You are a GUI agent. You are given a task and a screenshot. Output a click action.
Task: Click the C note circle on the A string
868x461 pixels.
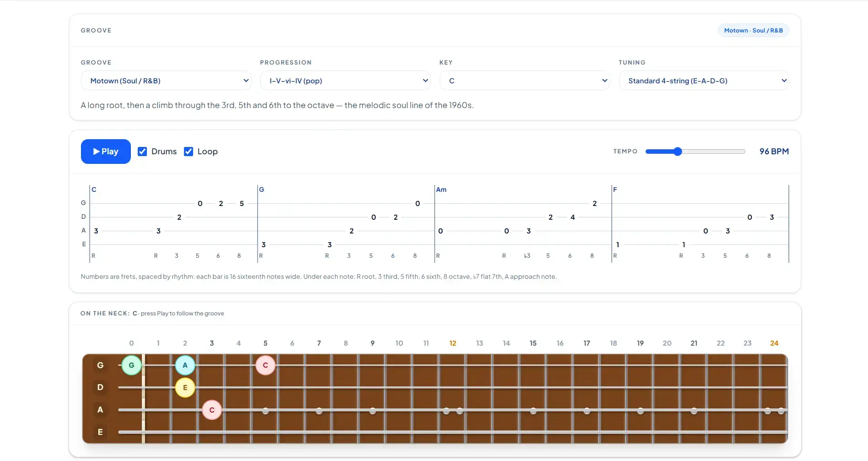[212, 410]
